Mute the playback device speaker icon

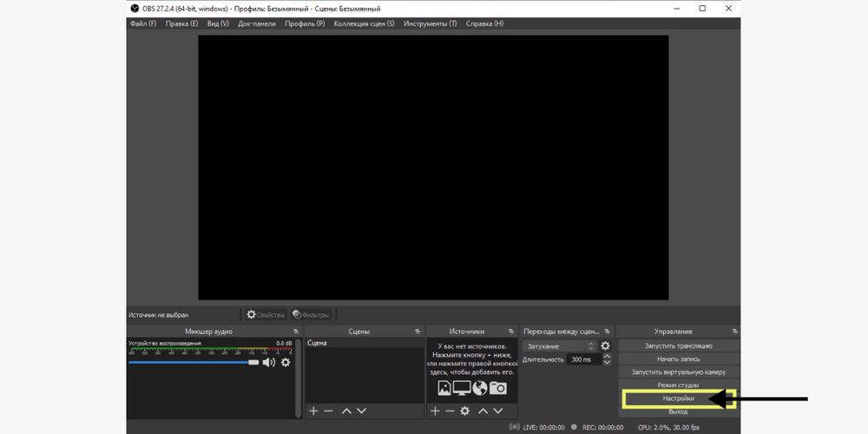point(268,363)
